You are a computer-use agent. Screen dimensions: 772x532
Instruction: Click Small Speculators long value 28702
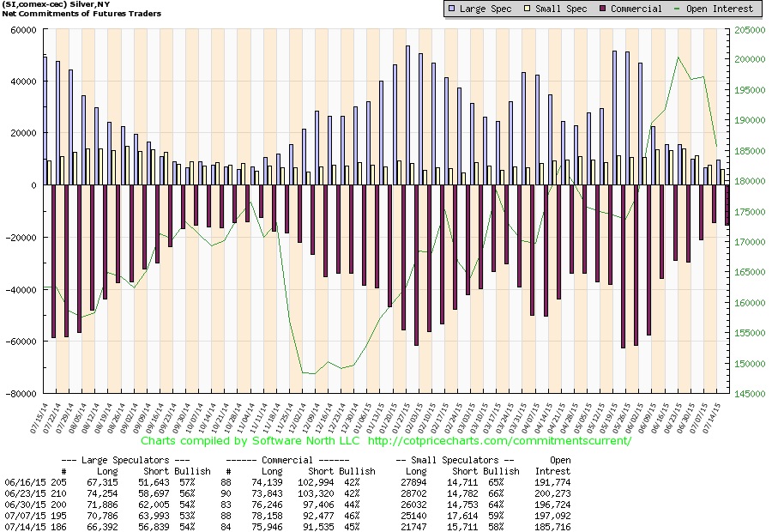(413, 493)
